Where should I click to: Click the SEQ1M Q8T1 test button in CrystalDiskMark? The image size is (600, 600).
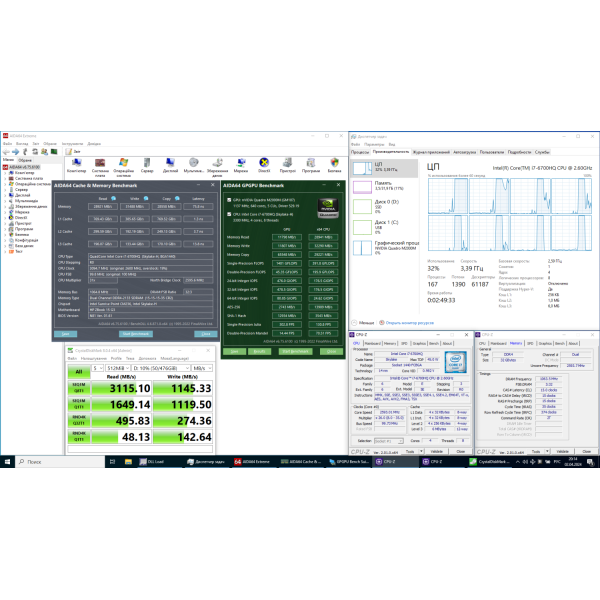[x=79, y=388]
